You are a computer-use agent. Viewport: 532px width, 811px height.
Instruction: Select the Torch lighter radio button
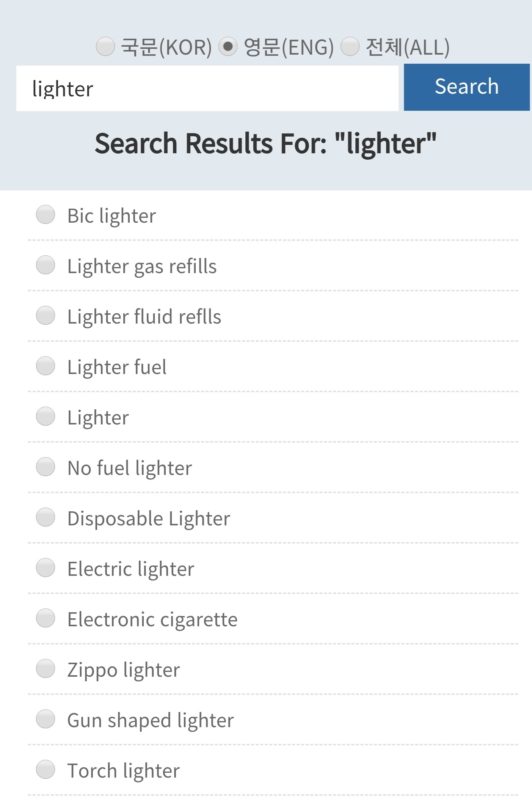coord(46,770)
